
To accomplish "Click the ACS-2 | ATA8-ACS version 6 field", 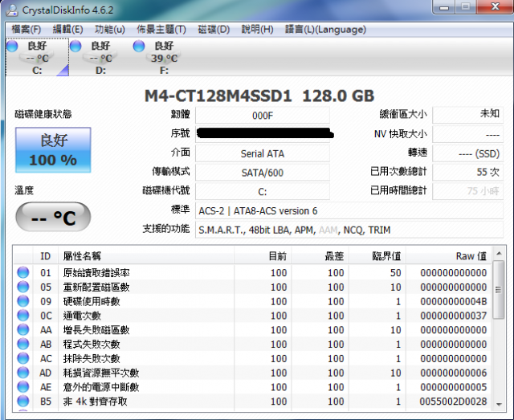I will coord(349,210).
